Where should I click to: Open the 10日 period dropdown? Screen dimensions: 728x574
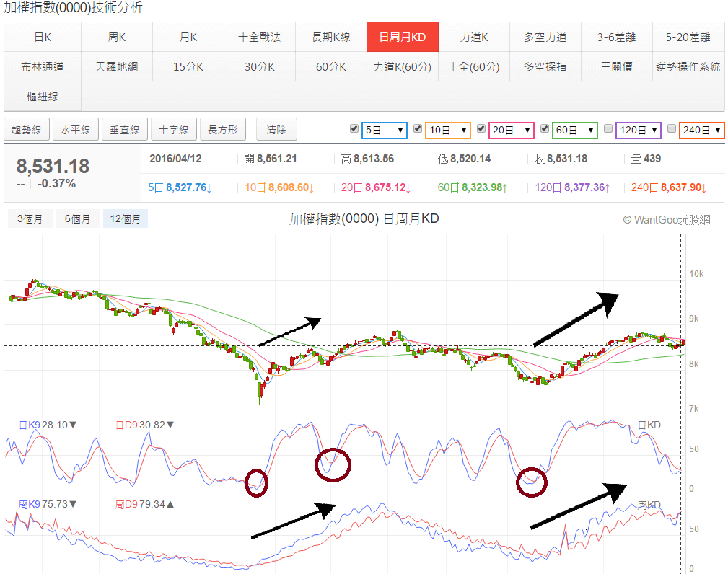[448, 131]
